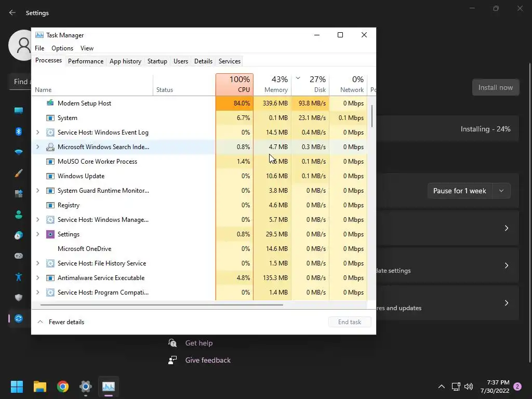Sort processes by CPU column header
This screenshot has width=532, height=399.
tap(234, 85)
